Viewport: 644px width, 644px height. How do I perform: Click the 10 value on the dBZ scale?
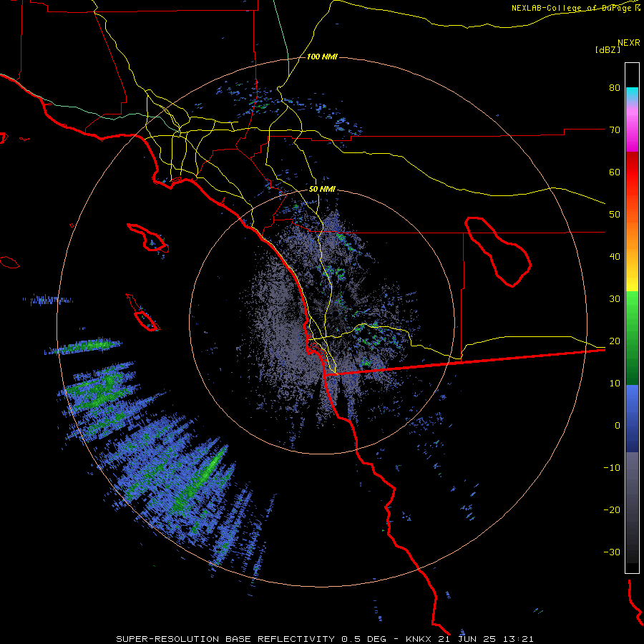coord(615,384)
